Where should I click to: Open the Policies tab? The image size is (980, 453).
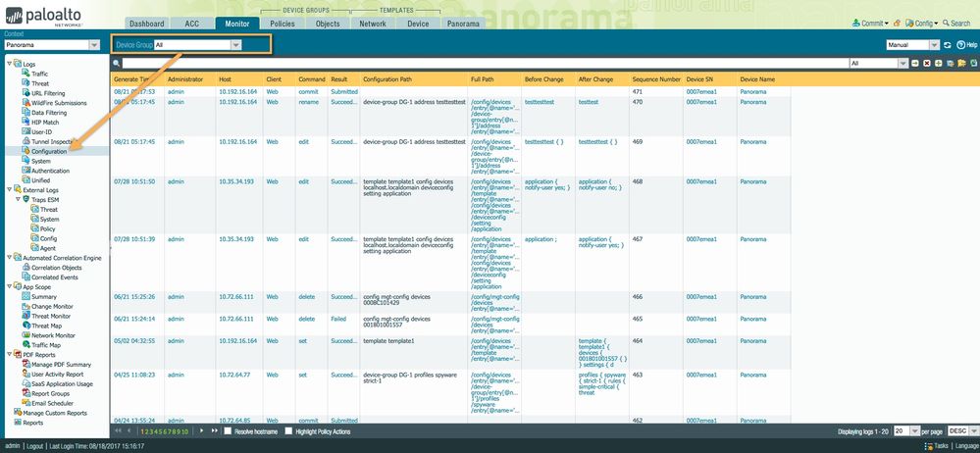pos(283,24)
